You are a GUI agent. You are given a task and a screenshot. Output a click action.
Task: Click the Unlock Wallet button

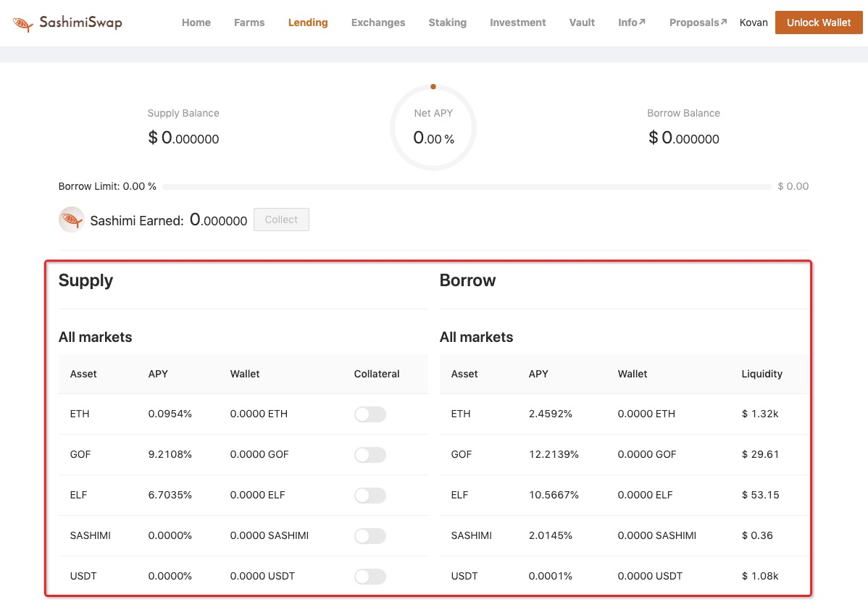[x=819, y=22]
